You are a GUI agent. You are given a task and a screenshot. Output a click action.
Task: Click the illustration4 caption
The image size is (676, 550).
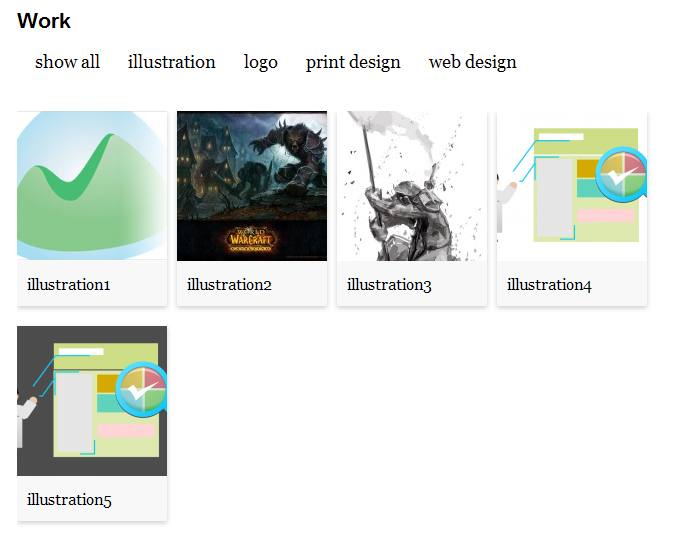pos(549,285)
